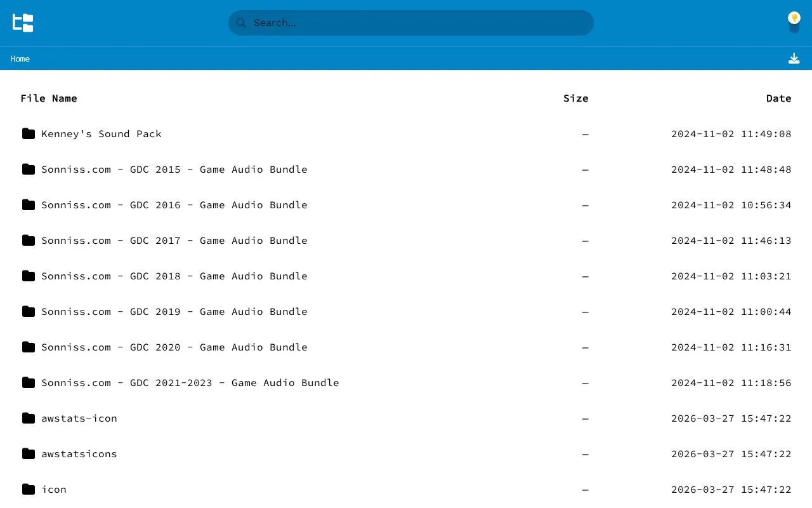Click folder icon for GDC 2017 bundle
812x508 pixels.
[x=29, y=240]
